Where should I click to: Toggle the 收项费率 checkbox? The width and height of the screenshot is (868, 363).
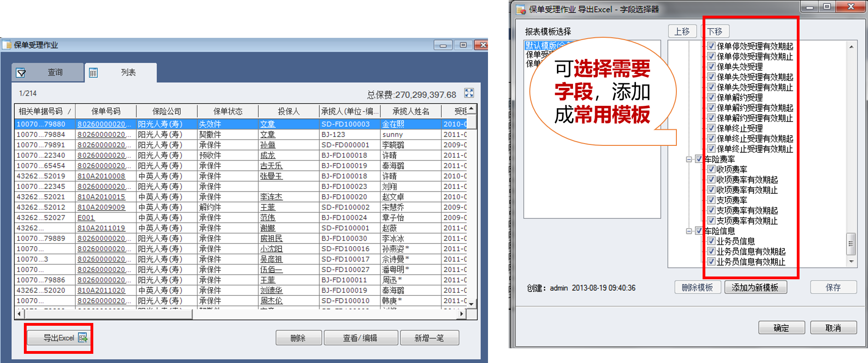711,169
